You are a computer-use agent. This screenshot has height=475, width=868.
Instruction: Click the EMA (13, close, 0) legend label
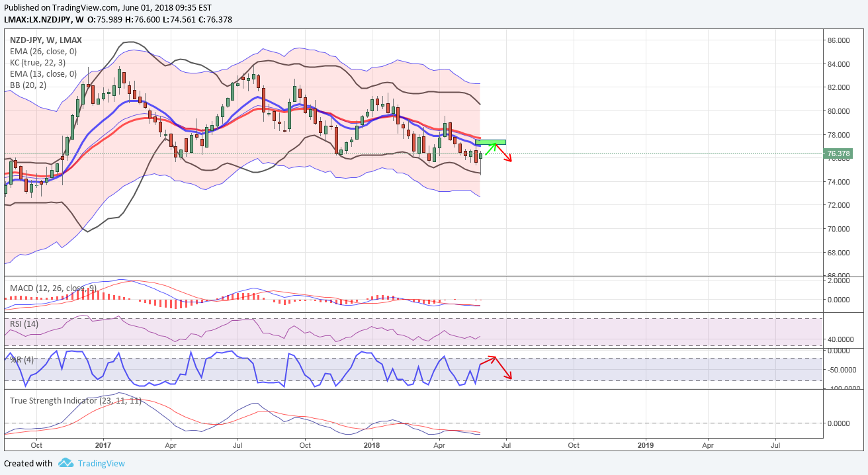(x=43, y=74)
